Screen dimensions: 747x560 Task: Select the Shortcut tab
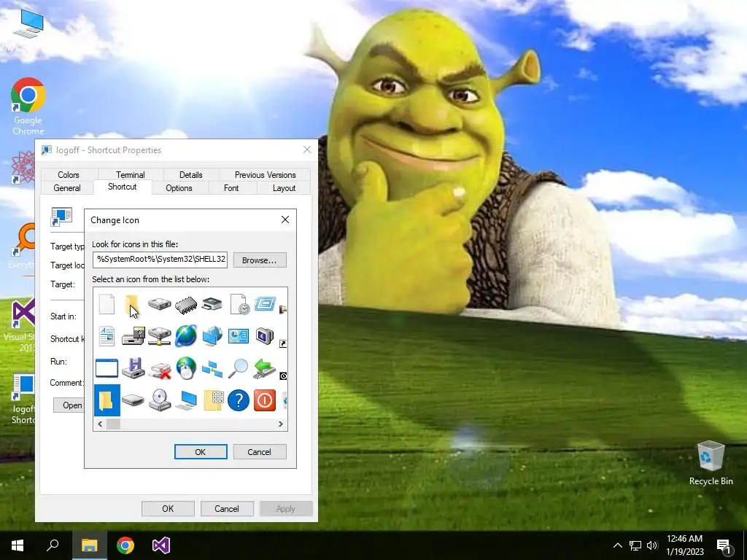pos(123,187)
